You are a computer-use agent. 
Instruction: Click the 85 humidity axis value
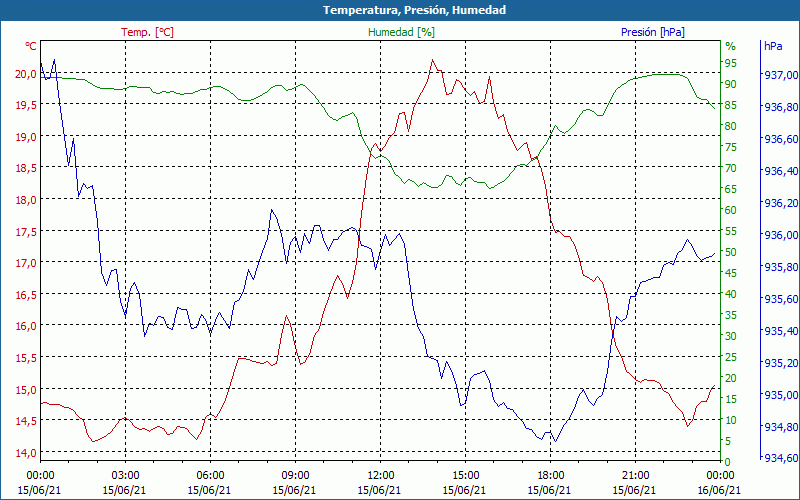coord(731,105)
